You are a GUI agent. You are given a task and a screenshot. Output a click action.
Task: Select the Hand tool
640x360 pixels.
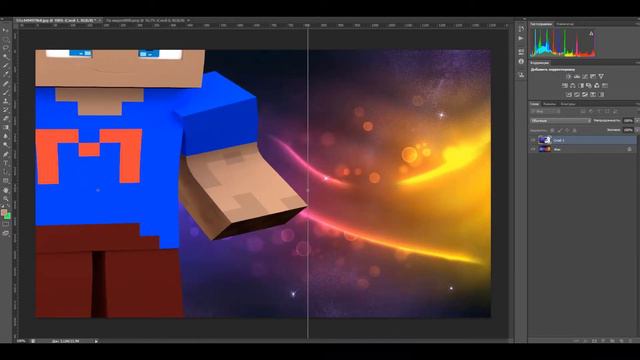pos(6,190)
